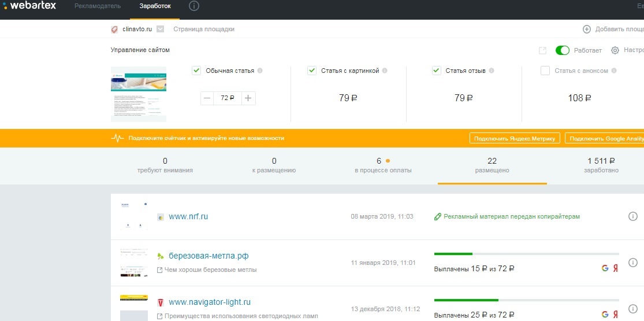Click Google index icon in березовая-метла.рф row

pos(605,268)
